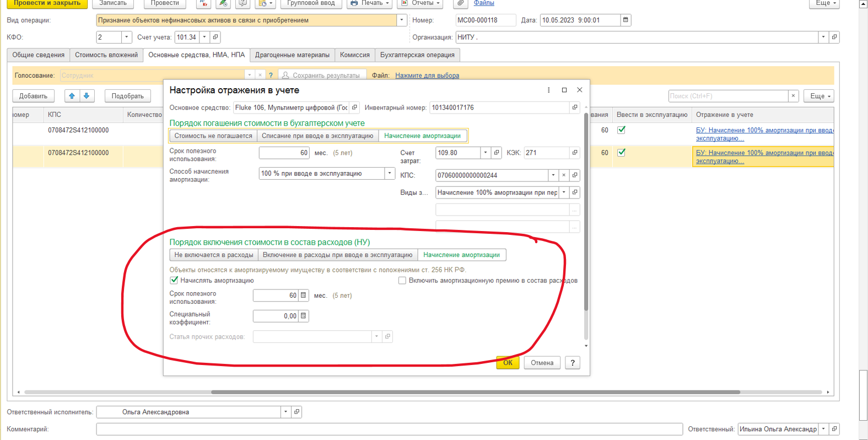Click dialog more-options three dots icon
The image size is (868, 440).
click(548, 90)
